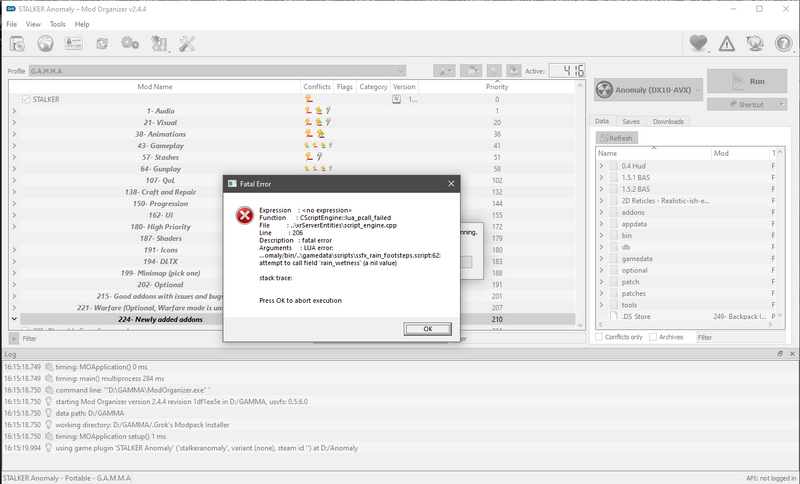Screen dimensions: 800x484
Task: Click the Active mods counter display
Action: (566, 71)
